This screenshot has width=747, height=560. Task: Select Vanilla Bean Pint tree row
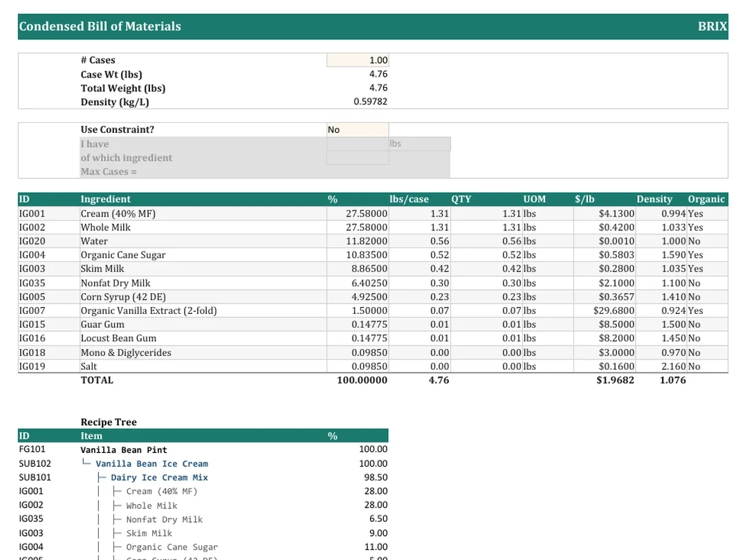tap(124, 449)
